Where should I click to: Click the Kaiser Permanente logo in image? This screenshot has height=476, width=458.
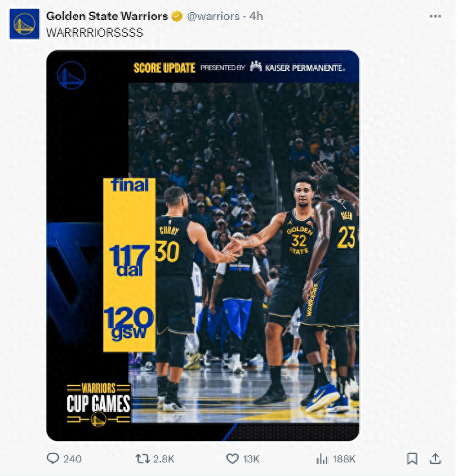pyautogui.click(x=297, y=67)
